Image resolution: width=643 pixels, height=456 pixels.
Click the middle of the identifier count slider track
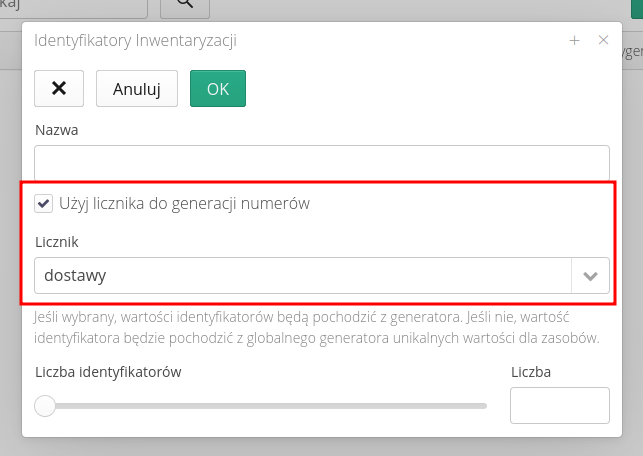[x=265, y=406]
